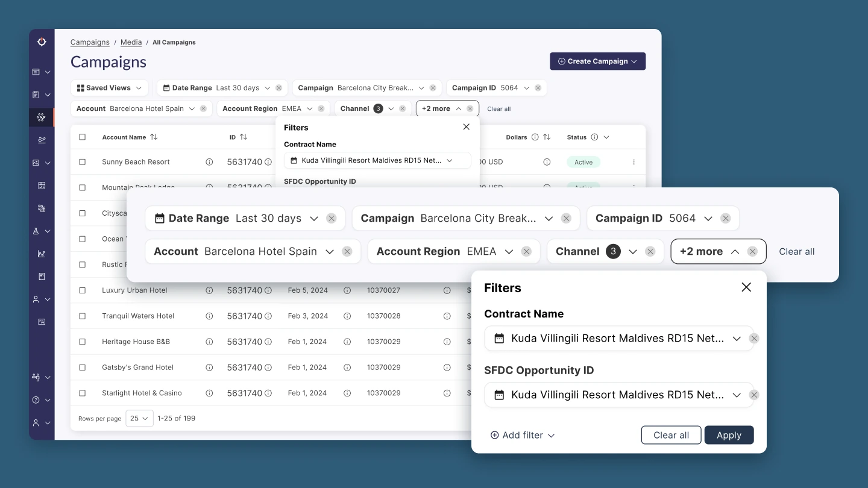Click Clear all link in the Campaigns window
The height and width of the screenshot is (488, 868).
click(x=499, y=109)
